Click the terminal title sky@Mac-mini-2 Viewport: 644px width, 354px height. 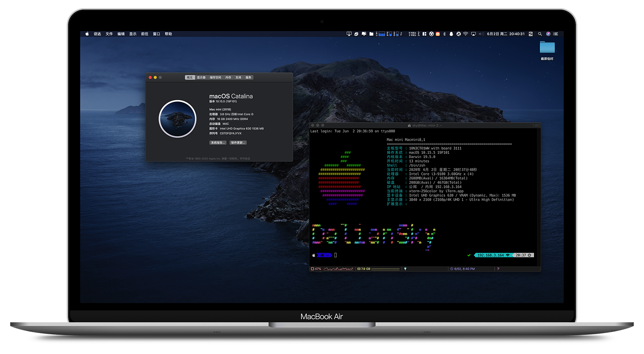[x=427, y=126]
